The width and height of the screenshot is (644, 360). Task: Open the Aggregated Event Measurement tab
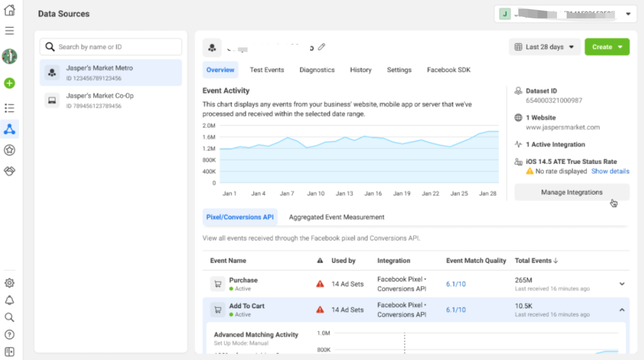point(337,217)
